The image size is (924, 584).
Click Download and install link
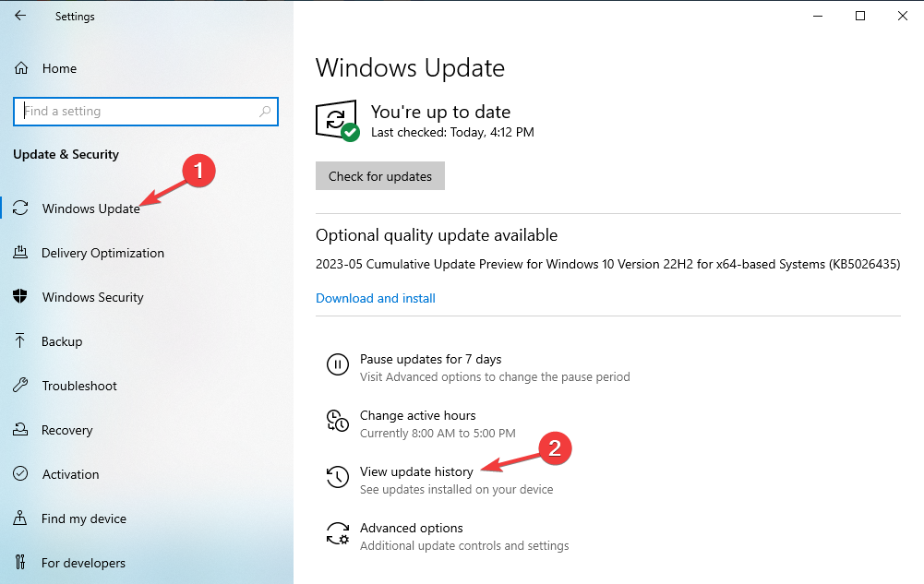pos(376,298)
